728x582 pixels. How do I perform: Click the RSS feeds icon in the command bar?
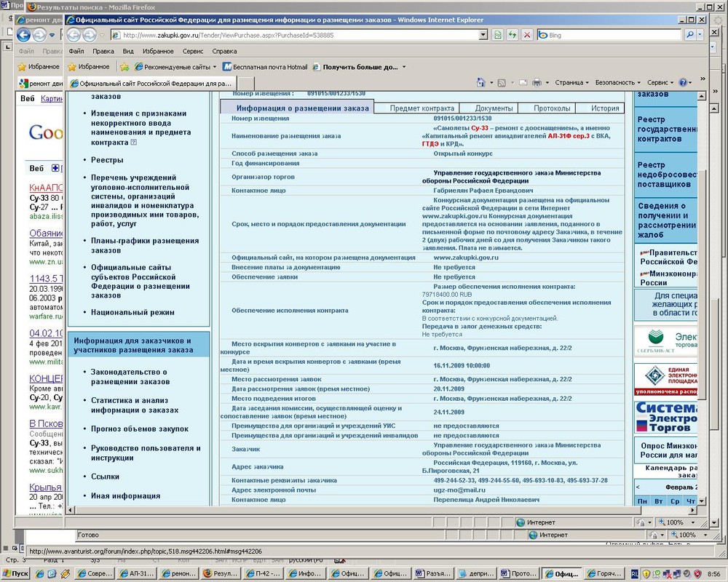[502, 83]
